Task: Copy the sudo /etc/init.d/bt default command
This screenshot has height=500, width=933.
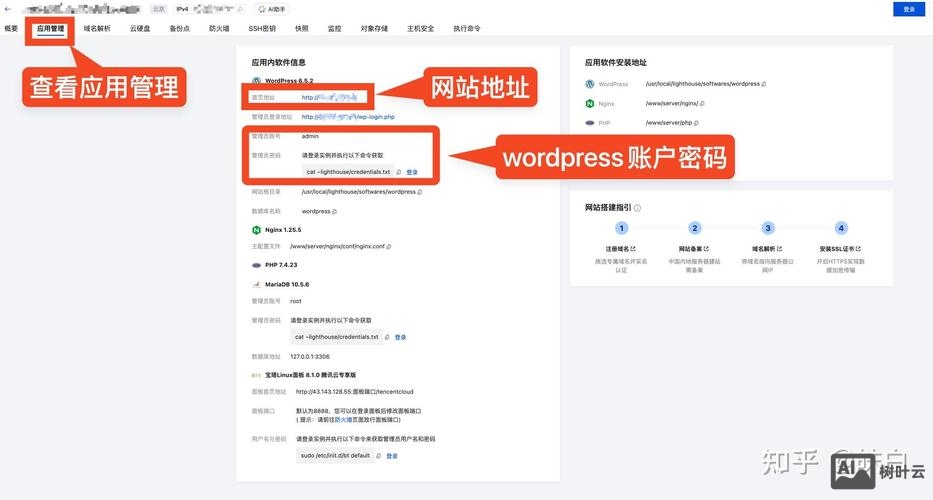Action: click(378, 456)
